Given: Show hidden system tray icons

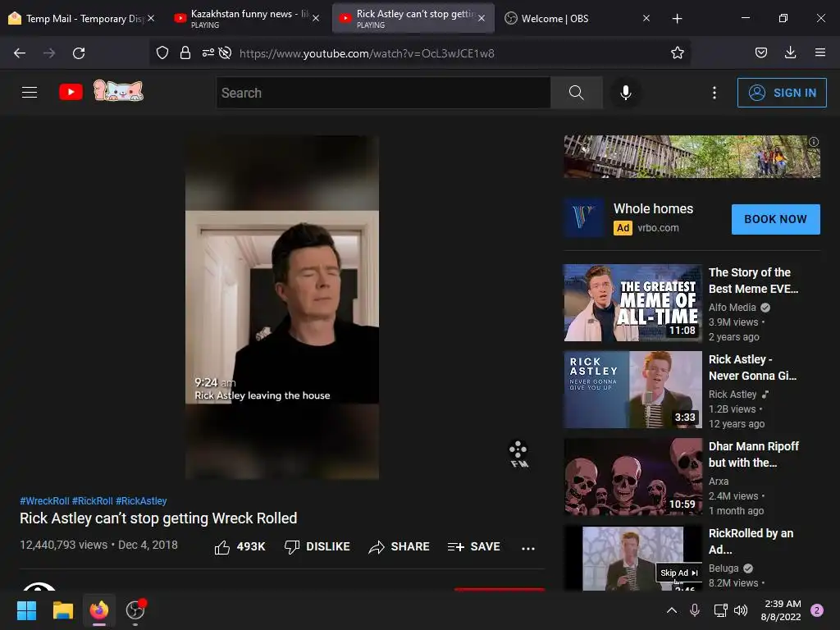Looking at the screenshot, I should tap(671, 609).
